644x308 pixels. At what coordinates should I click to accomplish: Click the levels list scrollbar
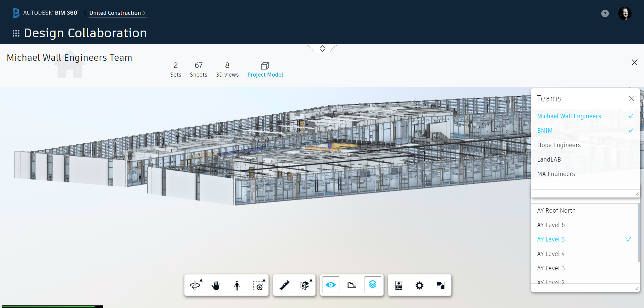click(x=638, y=232)
